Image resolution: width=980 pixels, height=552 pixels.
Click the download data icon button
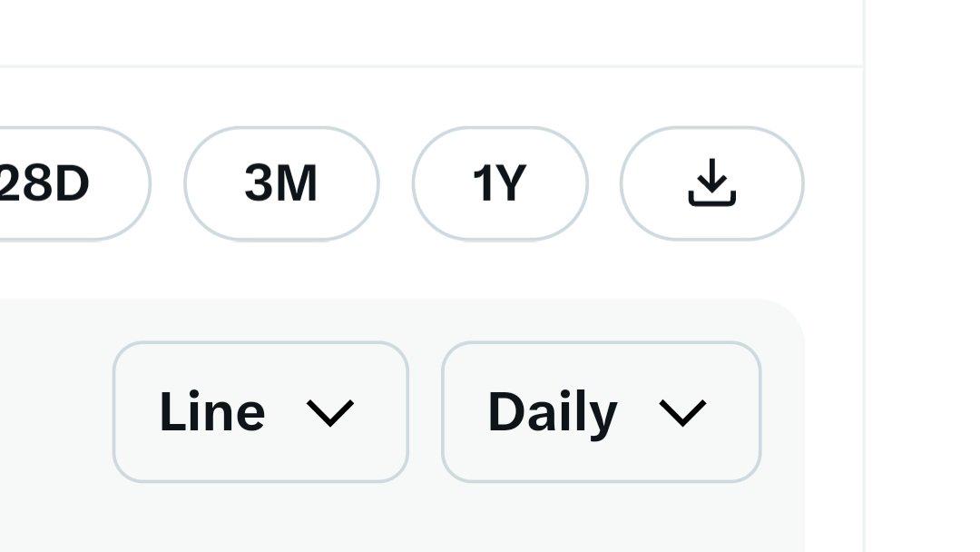(712, 183)
